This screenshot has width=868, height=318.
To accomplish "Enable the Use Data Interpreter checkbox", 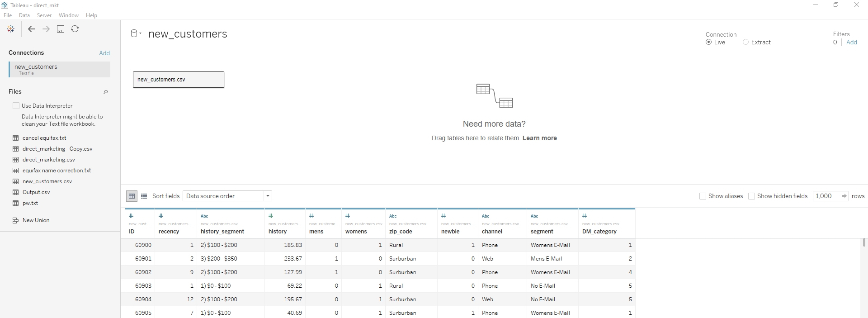I will 16,106.
